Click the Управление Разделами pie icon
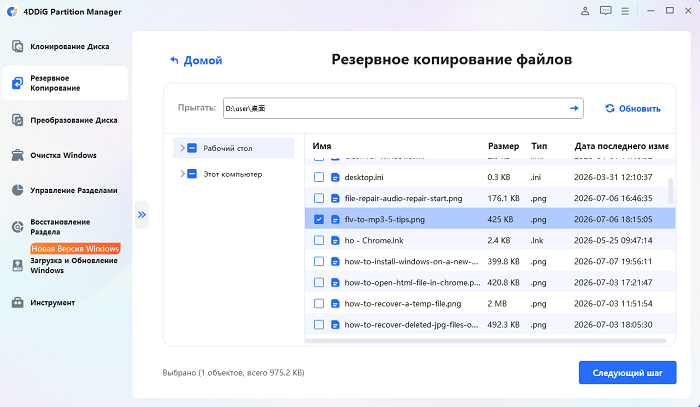This screenshot has width=700, height=407. coord(17,190)
